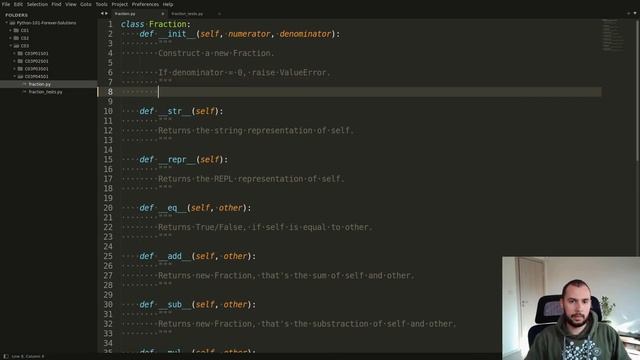The image size is (640, 360).
Task: Open the View menu
Action: [71, 4]
